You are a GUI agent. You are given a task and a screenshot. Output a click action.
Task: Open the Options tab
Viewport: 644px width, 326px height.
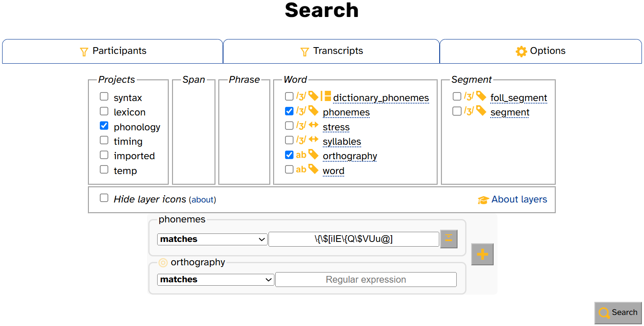click(541, 51)
